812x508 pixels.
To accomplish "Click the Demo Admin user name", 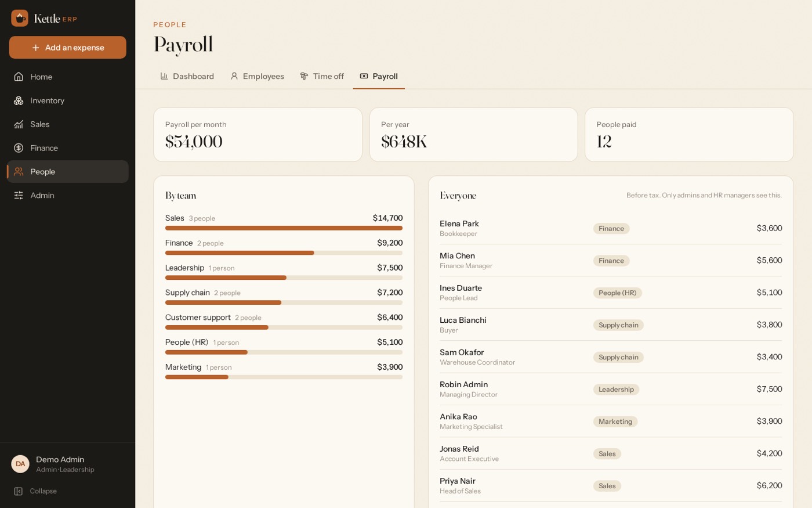I will (x=60, y=459).
